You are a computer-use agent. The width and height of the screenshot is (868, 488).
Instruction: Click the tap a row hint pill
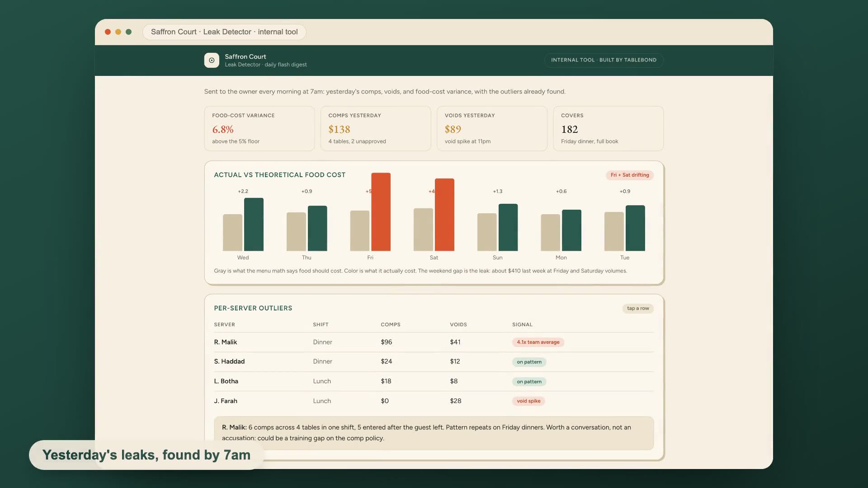(638, 309)
